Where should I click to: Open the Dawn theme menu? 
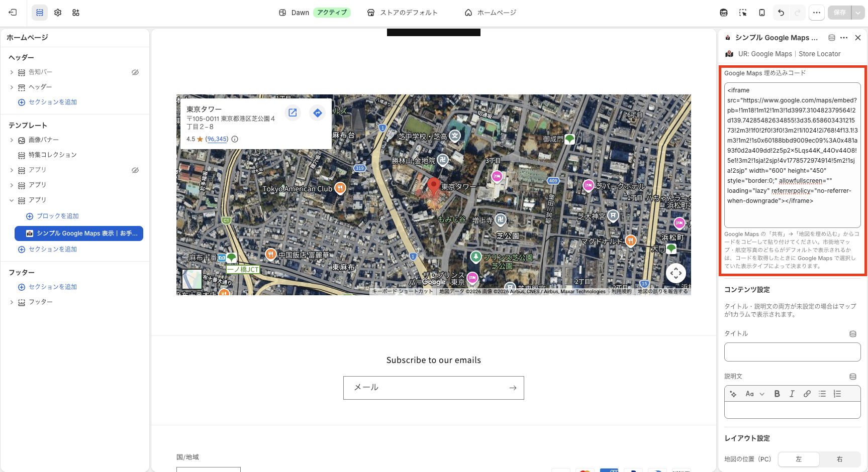coord(315,13)
